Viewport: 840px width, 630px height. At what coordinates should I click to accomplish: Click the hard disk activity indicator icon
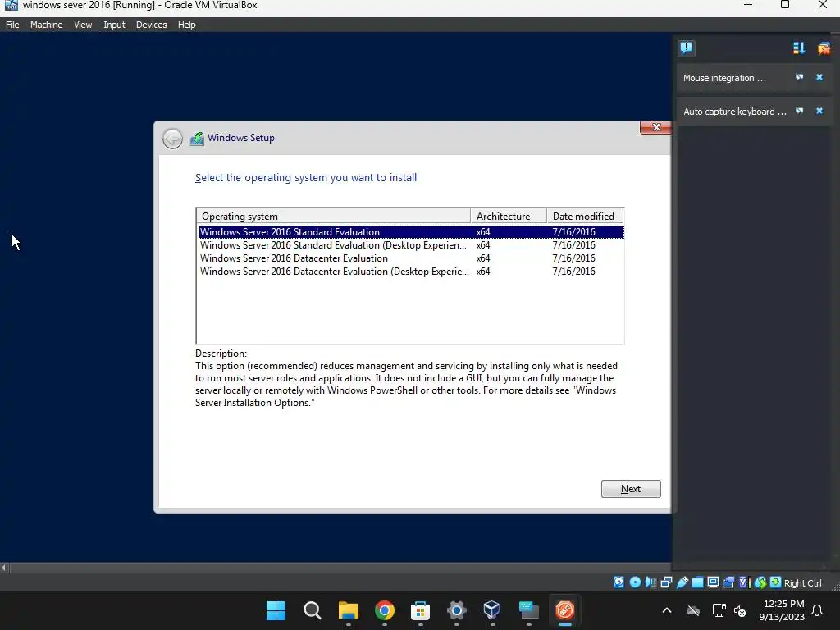point(619,582)
